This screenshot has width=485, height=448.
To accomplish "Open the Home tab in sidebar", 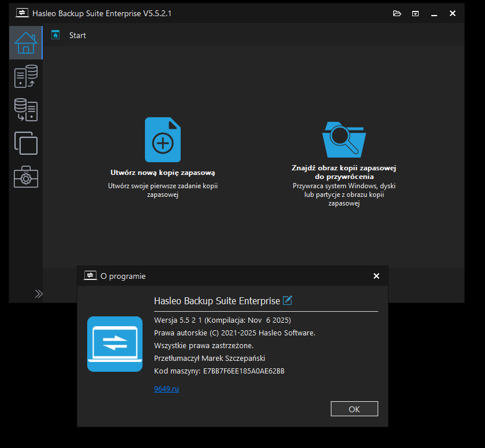I will coord(25,43).
